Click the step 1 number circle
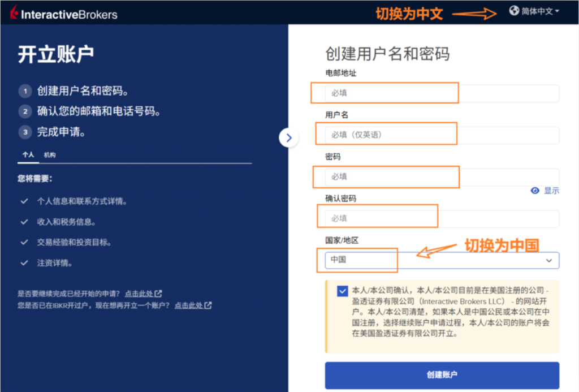 point(25,91)
